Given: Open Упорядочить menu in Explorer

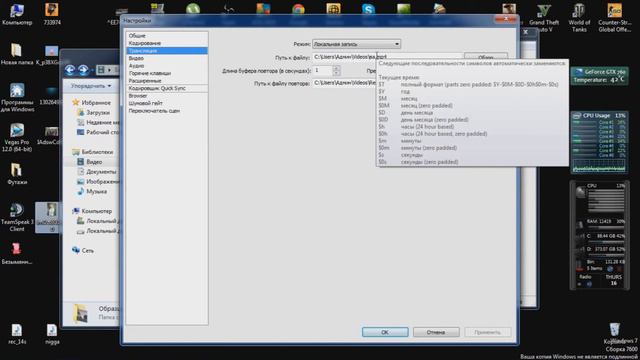Looking at the screenshot, I should [91, 86].
